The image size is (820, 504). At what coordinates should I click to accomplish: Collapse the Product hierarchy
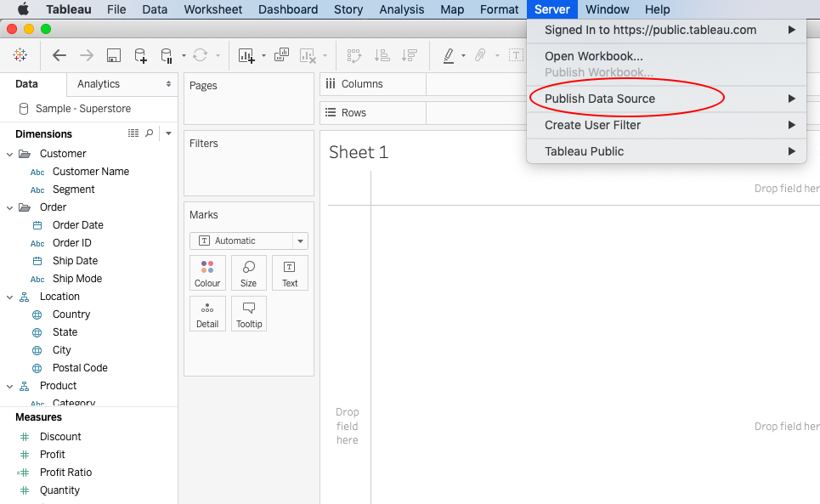9,387
